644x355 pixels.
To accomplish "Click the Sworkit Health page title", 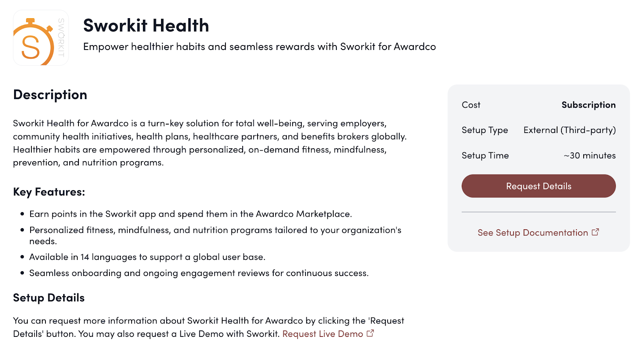I will pyautogui.click(x=146, y=25).
